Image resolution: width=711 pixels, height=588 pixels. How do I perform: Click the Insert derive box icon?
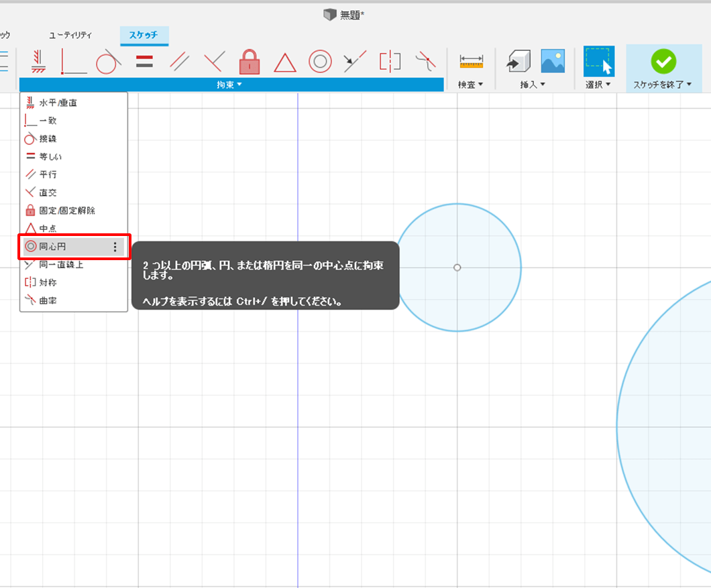(518, 61)
